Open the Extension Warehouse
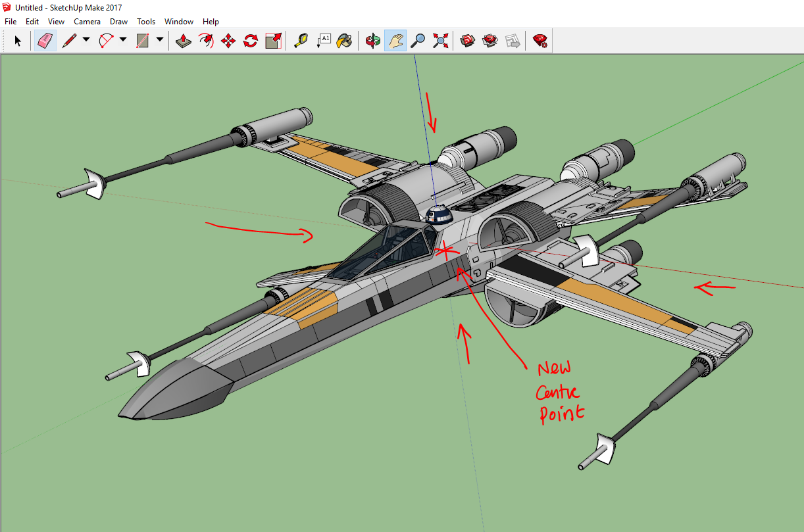This screenshot has height=532, width=804. tap(490, 41)
